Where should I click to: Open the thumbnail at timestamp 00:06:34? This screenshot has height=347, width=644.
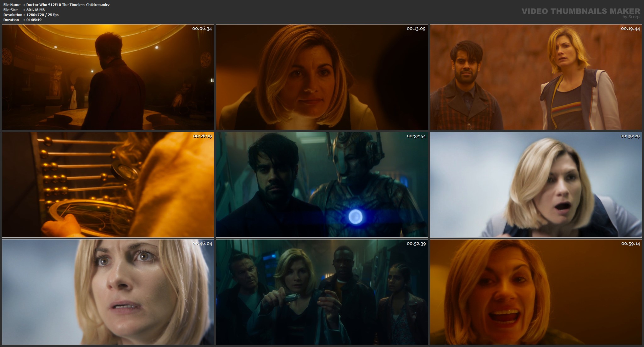coord(109,77)
